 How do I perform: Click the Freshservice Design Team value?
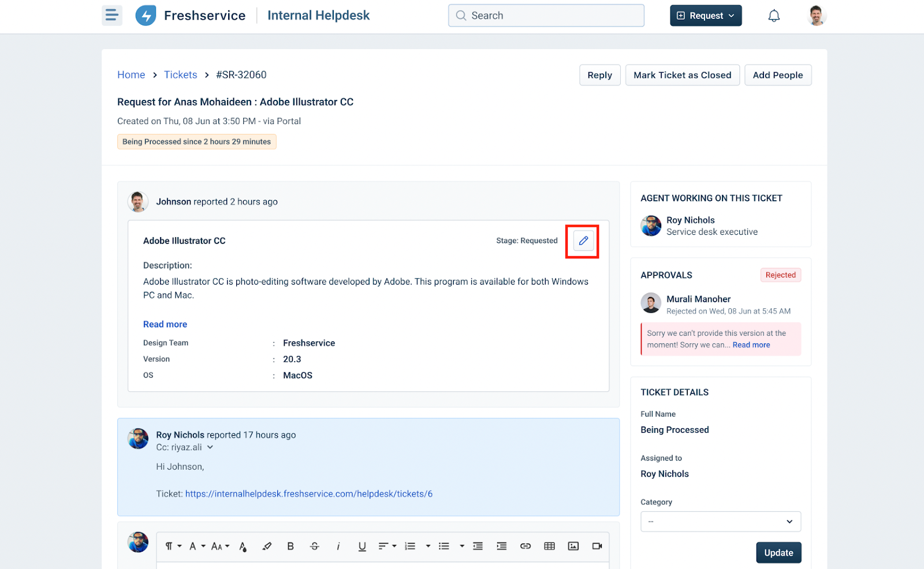309,343
